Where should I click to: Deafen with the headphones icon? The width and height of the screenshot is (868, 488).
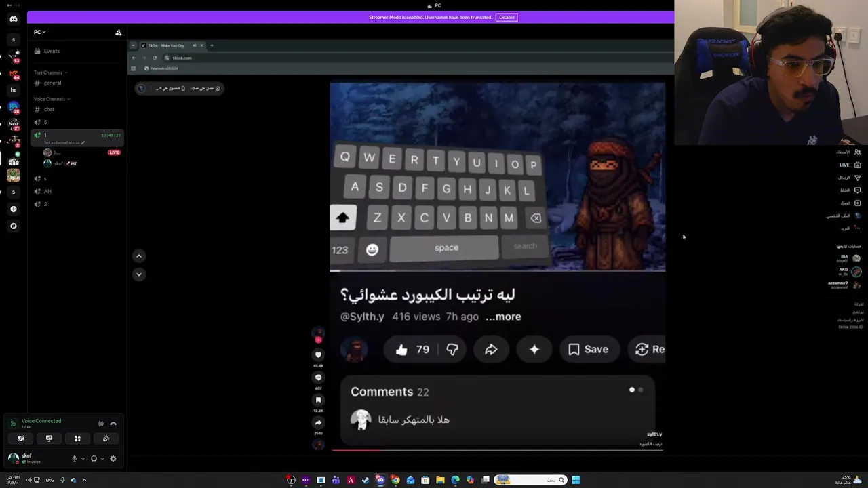coord(94,459)
